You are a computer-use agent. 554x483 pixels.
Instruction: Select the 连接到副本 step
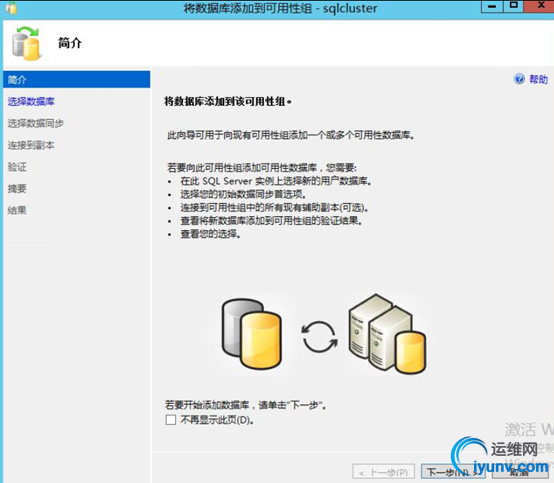click(31, 145)
